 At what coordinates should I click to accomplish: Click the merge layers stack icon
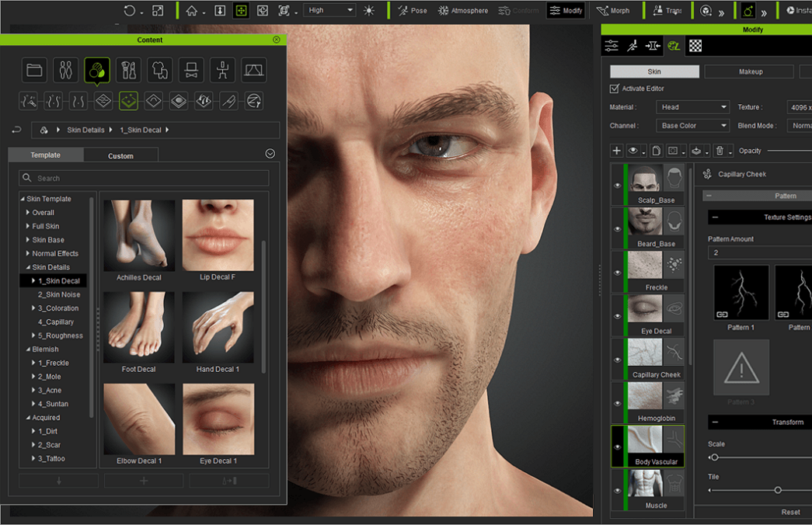[x=696, y=151]
